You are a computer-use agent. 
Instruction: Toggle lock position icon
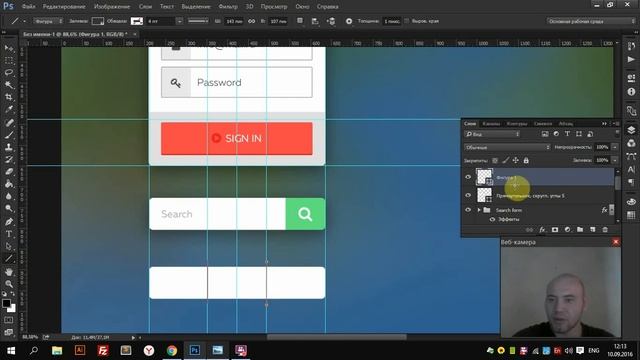point(516,160)
